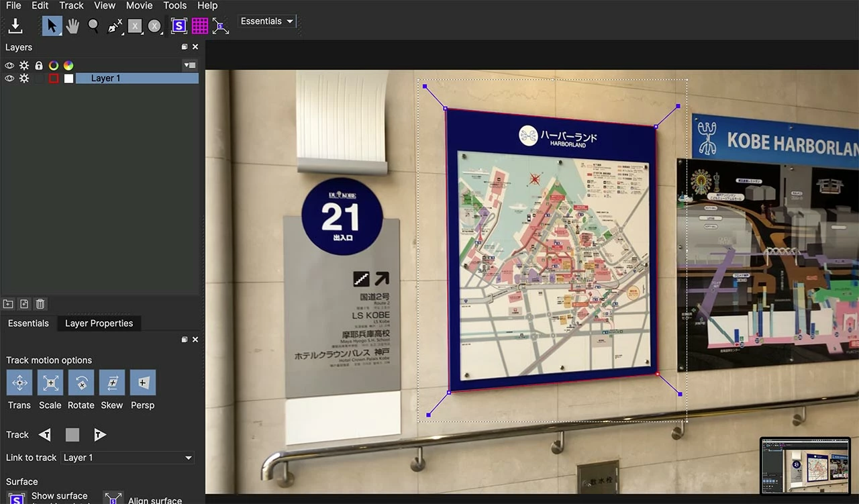
Task: Toggle the tracking cog in layers header
Action: [24, 66]
